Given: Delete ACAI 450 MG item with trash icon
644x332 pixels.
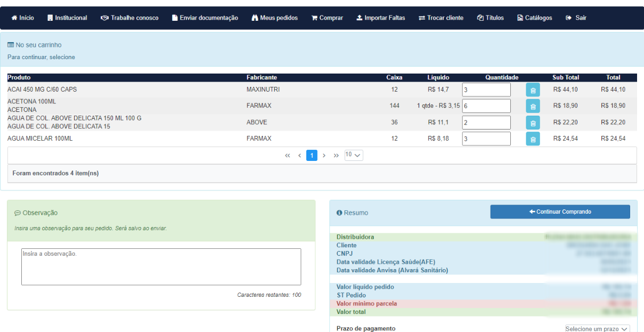Looking at the screenshot, I should tap(533, 90).
